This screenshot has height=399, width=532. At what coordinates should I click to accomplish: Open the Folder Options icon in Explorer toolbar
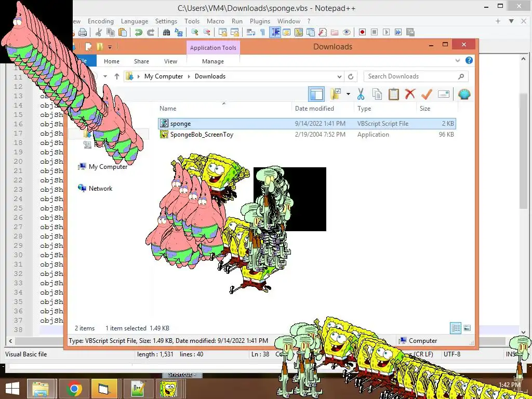tap(336, 95)
